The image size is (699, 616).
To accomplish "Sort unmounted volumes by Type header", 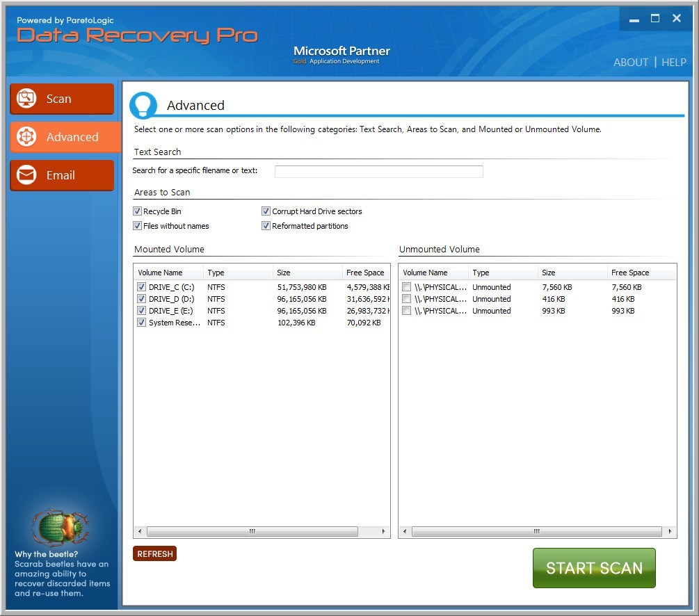I will coord(504,273).
